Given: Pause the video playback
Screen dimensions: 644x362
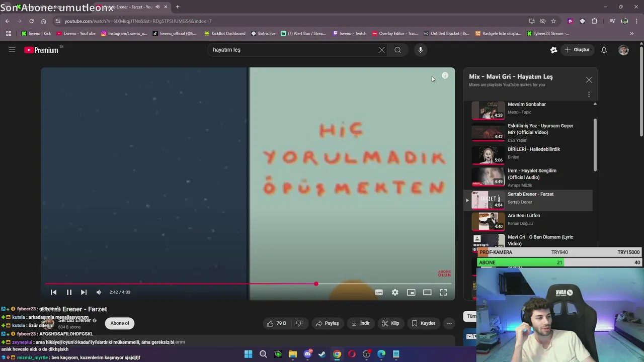Looking at the screenshot, I should click(69, 292).
